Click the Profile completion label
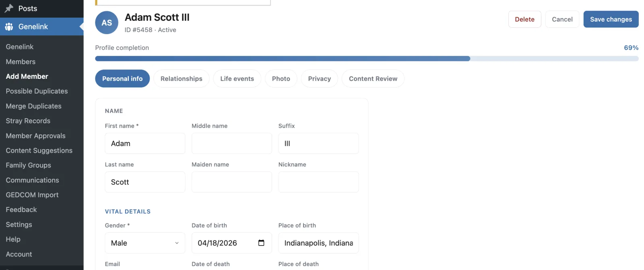 122,47
